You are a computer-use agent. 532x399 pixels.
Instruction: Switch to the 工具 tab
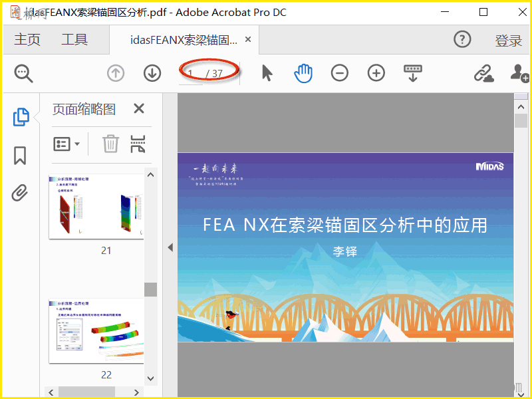pos(74,40)
